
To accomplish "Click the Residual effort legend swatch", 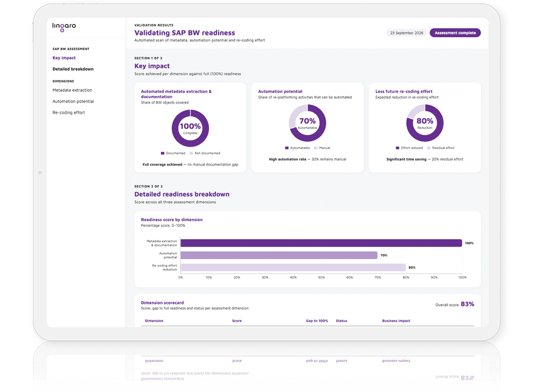I will coord(429,148).
